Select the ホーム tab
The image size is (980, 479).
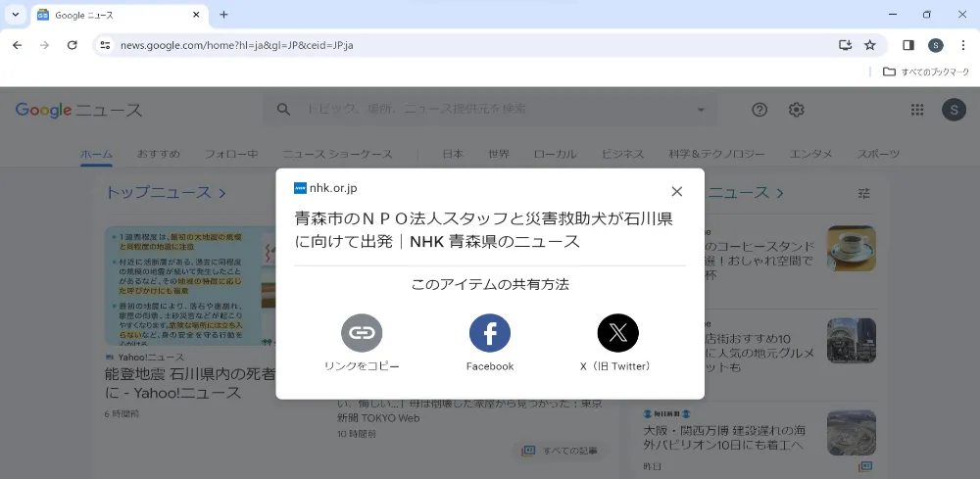click(96, 154)
